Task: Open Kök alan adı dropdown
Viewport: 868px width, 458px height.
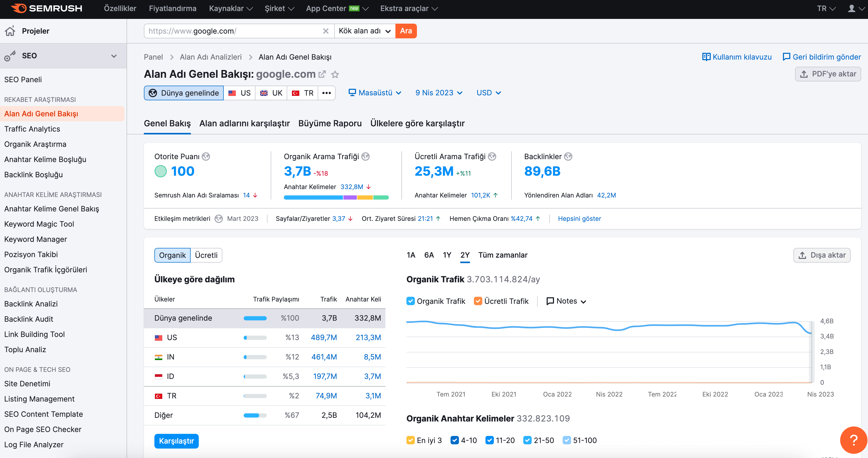Action: pyautogui.click(x=365, y=31)
